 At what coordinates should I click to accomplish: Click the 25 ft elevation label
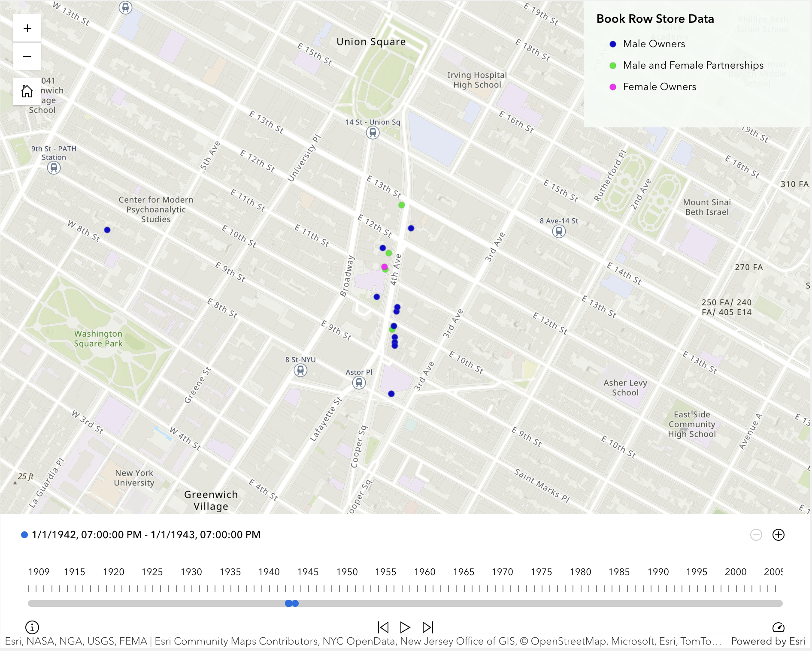[26, 476]
